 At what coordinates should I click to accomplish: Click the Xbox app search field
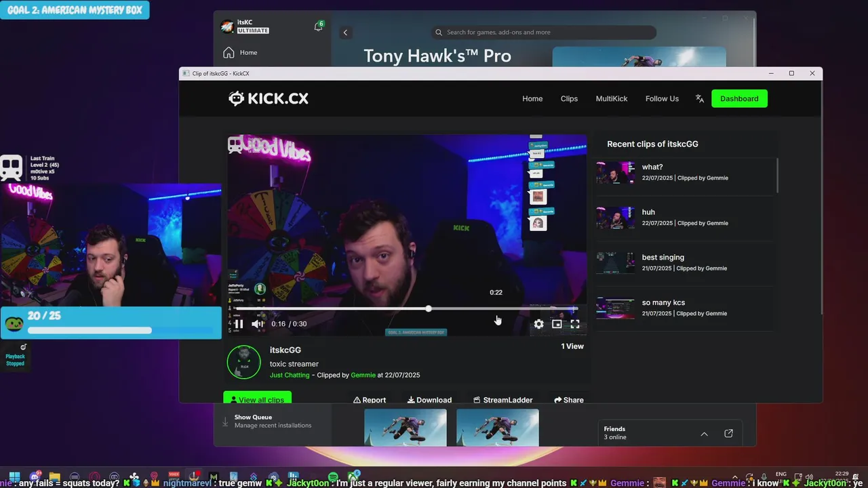coord(544,33)
